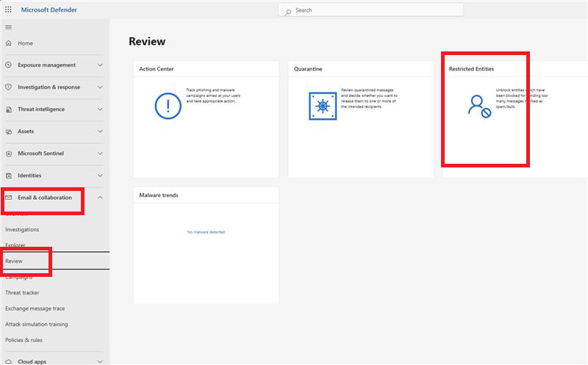The height and width of the screenshot is (365, 588).
Task: Click the Microsoft Defender title link
Action: tap(49, 10)
